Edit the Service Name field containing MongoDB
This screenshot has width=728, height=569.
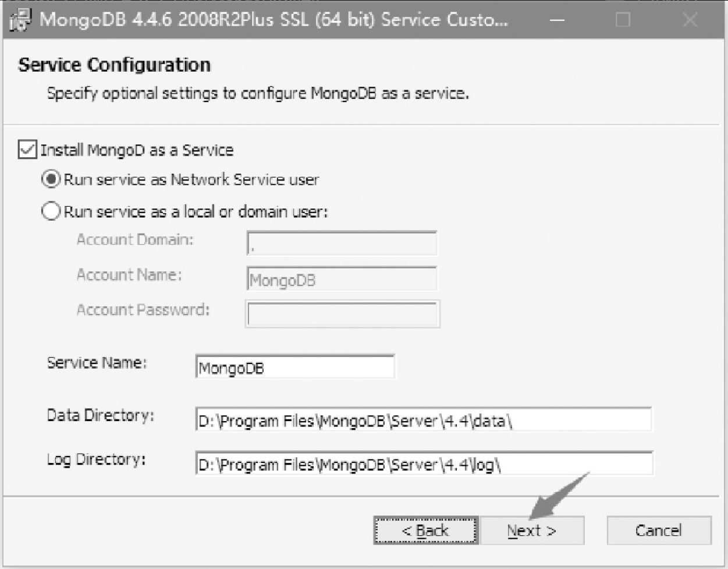point(295,367)
